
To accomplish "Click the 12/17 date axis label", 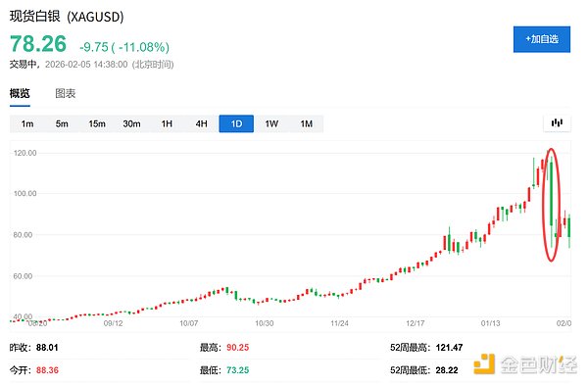I will 416,323.
